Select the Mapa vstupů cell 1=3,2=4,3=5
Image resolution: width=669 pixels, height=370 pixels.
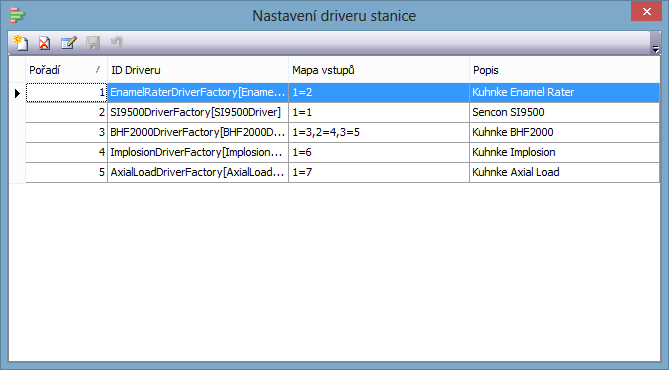tap(379, 133)
